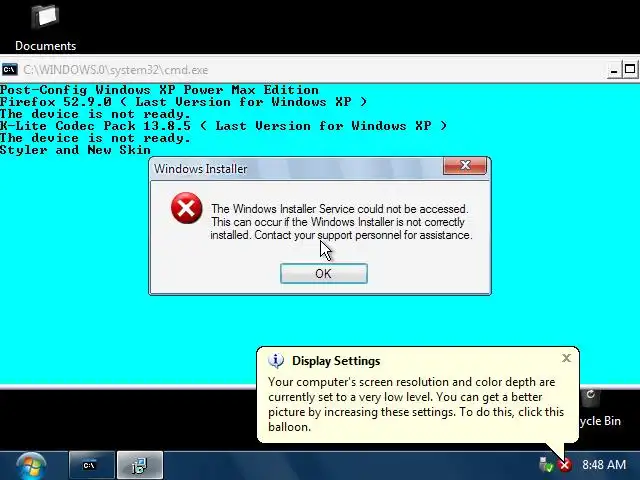
Task: Click the Windows Installer dialog title
Action: pos(200,169)
